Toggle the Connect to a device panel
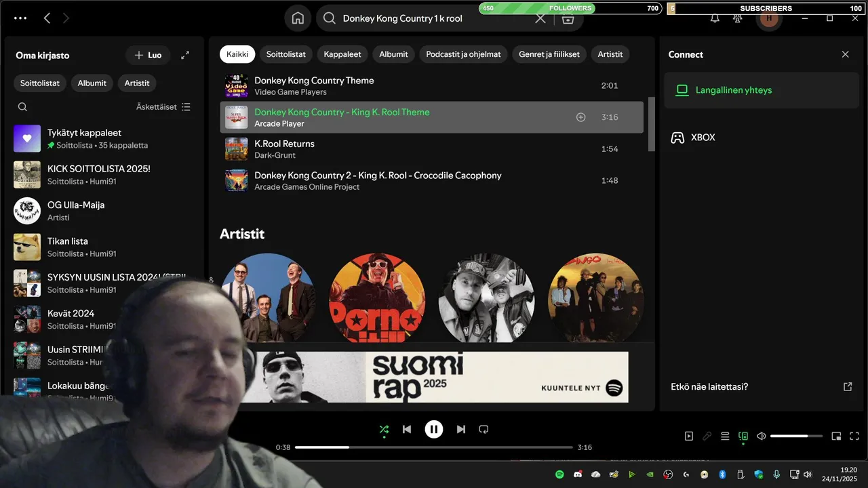The width and height of the screenshot is (868, 488). tap(743, 436)
